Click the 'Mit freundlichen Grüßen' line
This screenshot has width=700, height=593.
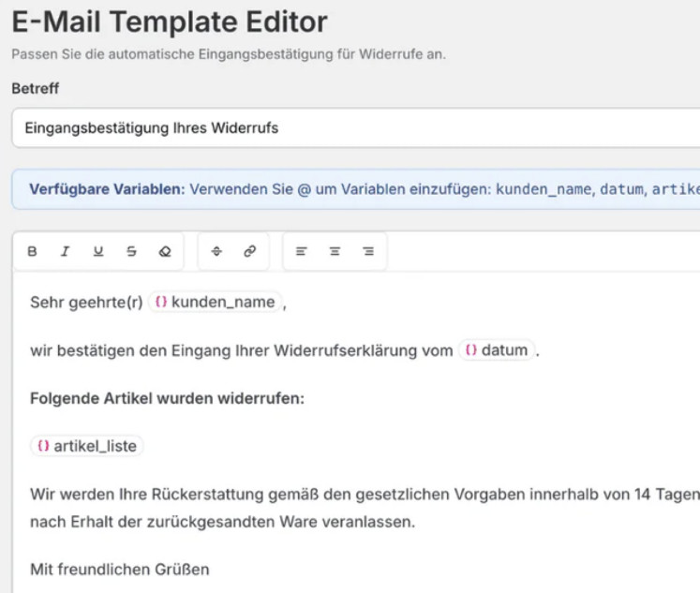pyautogui.click(x=120, y=570)
